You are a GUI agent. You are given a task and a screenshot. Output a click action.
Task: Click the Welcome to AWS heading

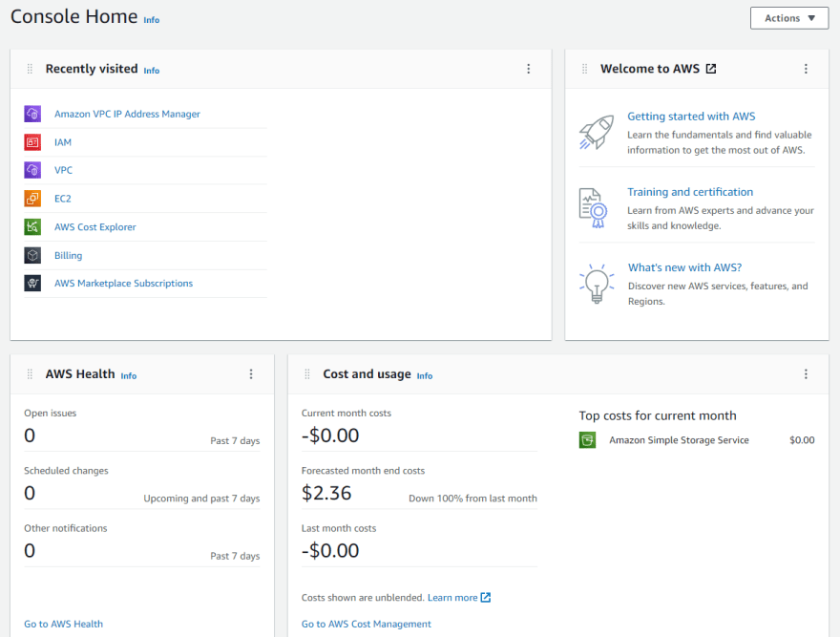650,69
